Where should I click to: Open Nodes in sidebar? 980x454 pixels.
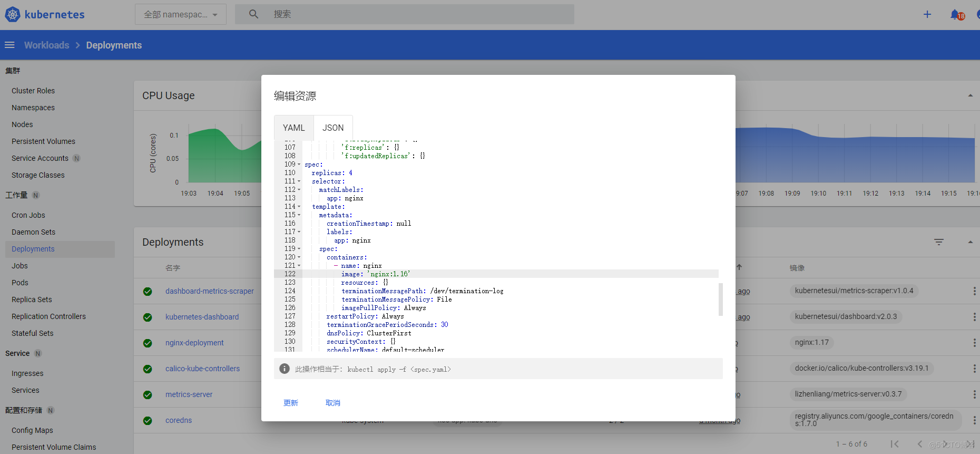coord(22,124)
